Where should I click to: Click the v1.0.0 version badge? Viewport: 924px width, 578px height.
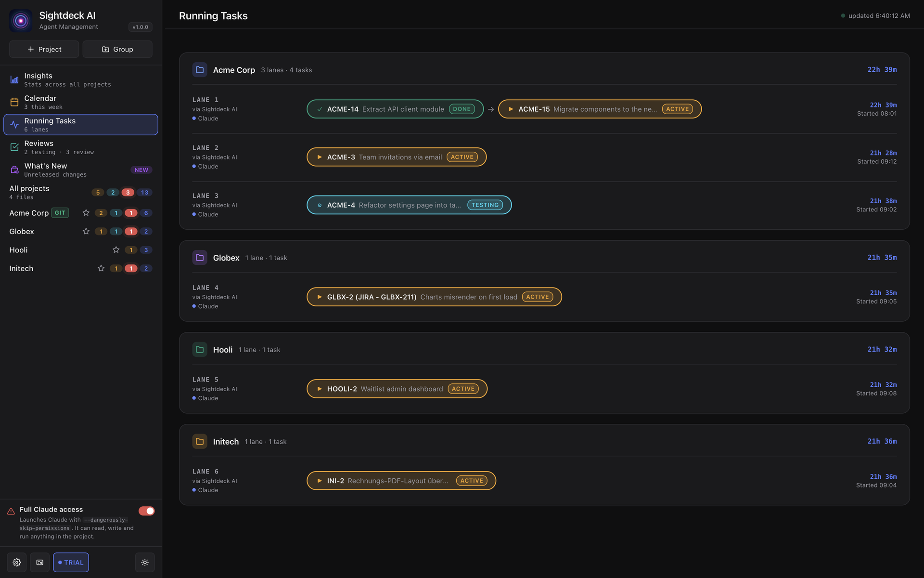pyautogui.click(x=141, y=27)
